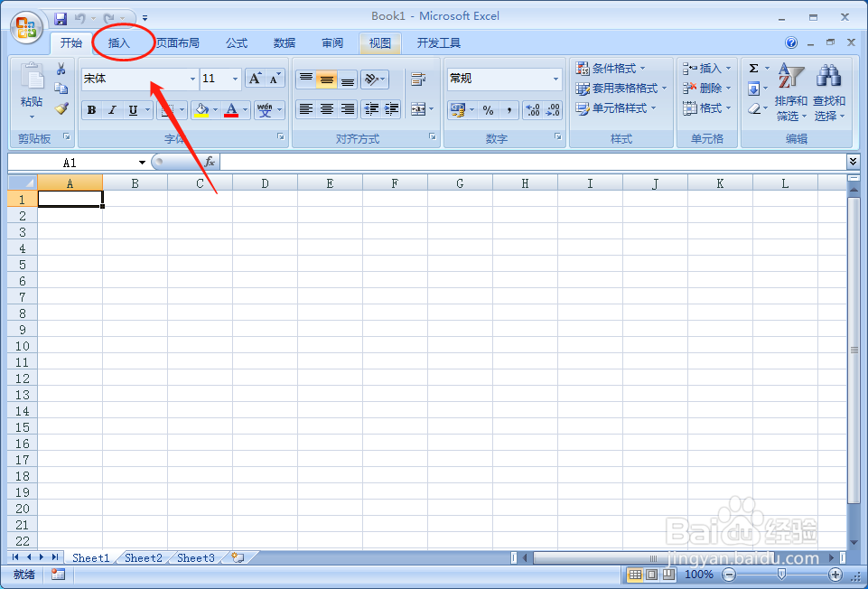Undo the last action

(x=80, y=19)
